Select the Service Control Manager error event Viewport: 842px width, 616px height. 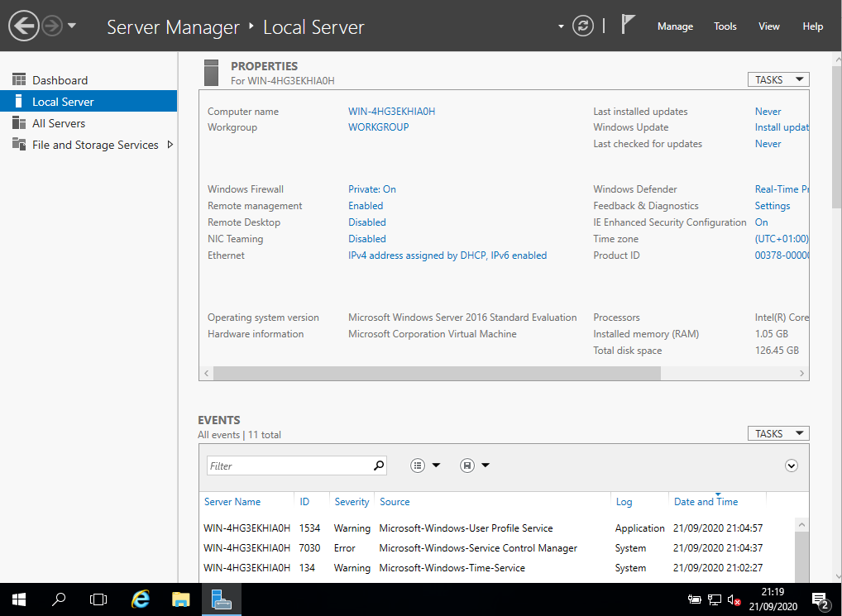[498, 548]
